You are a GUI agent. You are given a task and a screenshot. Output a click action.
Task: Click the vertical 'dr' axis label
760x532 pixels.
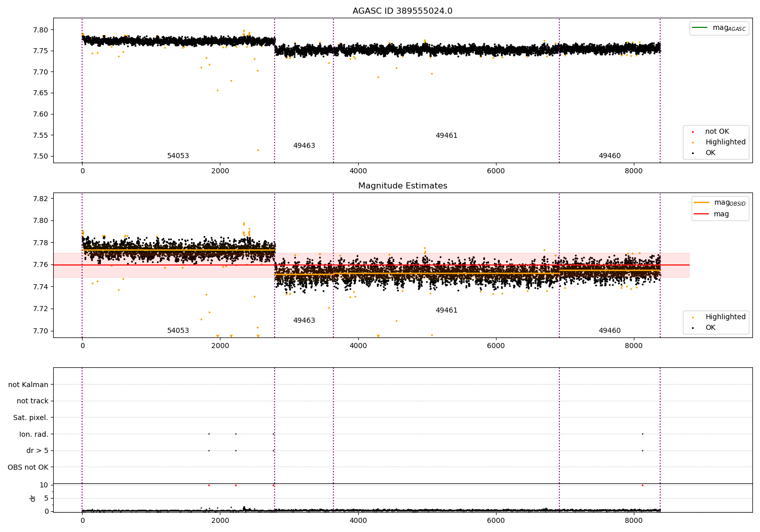33,499
